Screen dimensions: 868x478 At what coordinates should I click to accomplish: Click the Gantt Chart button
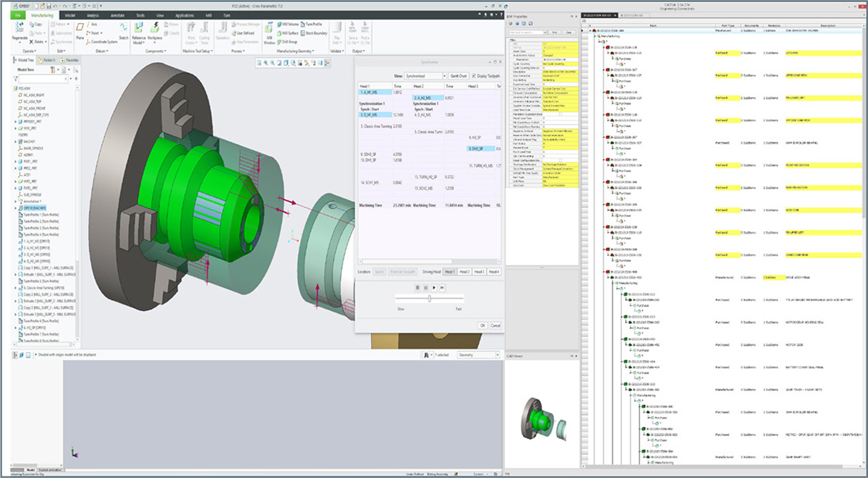pyautogui.click(x=458, y=75)
